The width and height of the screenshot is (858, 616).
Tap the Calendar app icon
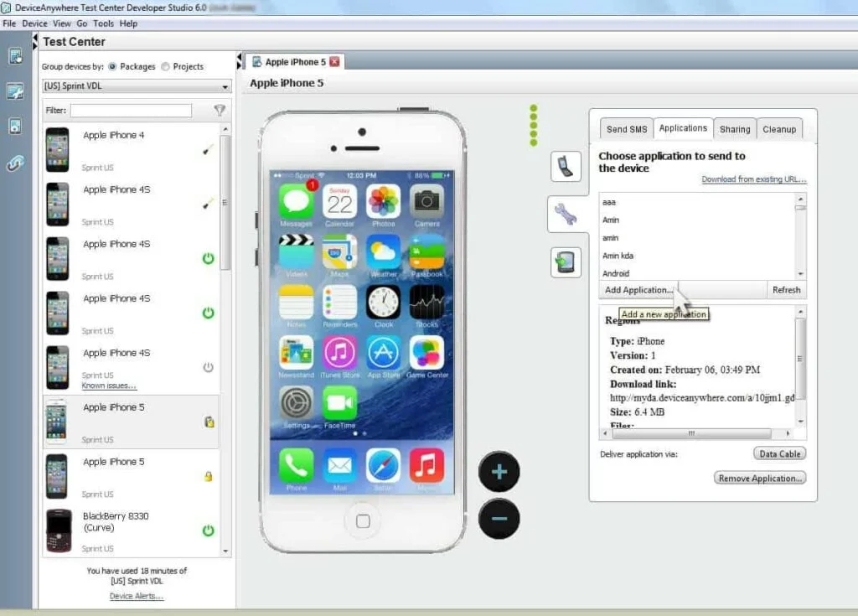[x=339, y=201]
